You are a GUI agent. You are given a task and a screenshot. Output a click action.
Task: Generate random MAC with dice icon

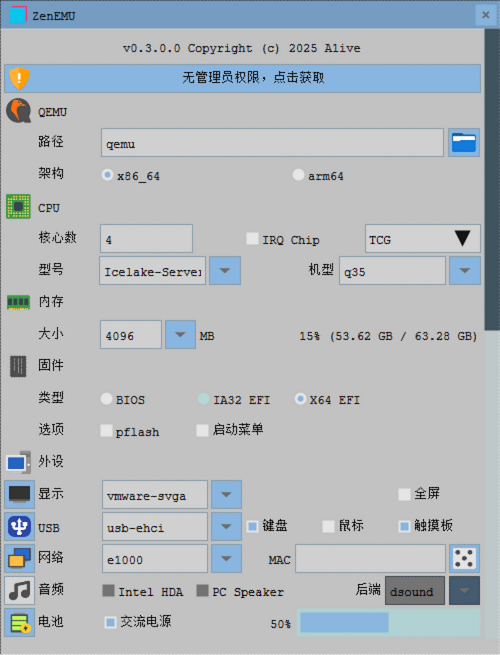click(x=464, y=559)
